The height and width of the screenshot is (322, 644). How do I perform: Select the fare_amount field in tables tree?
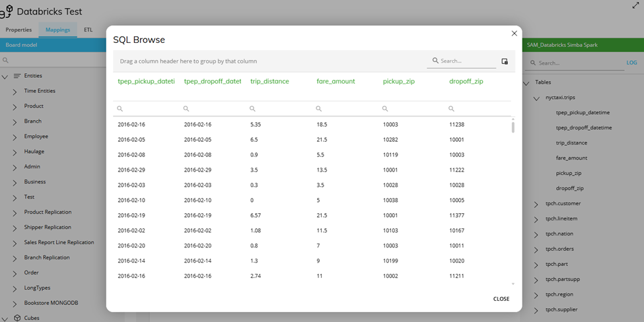[571, 158]
